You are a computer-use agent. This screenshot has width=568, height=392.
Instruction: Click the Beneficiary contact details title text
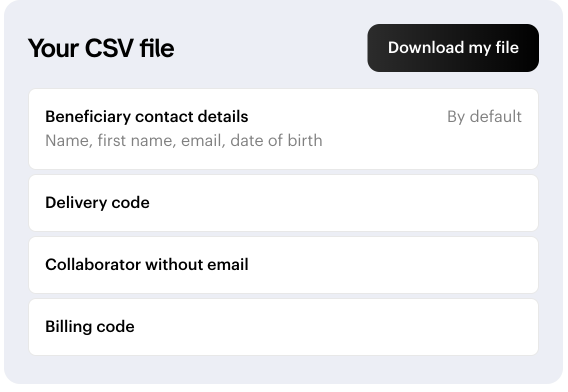pos(146,116)
